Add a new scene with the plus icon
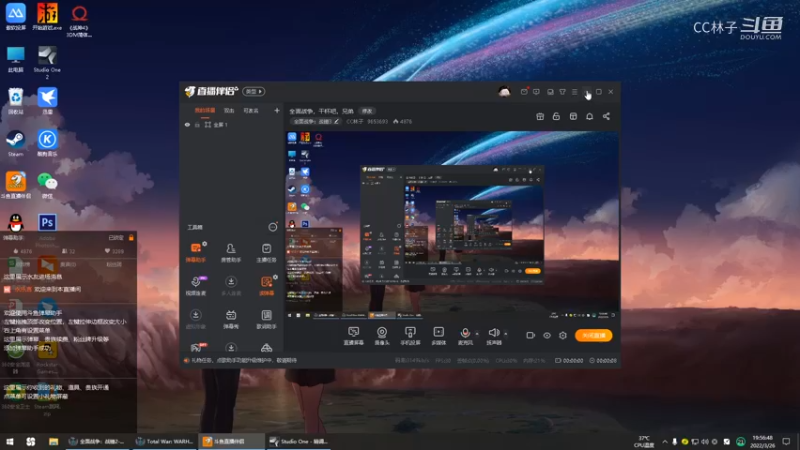Image resolution: width=800 pixels, height=450 pixels. [277, 110]
